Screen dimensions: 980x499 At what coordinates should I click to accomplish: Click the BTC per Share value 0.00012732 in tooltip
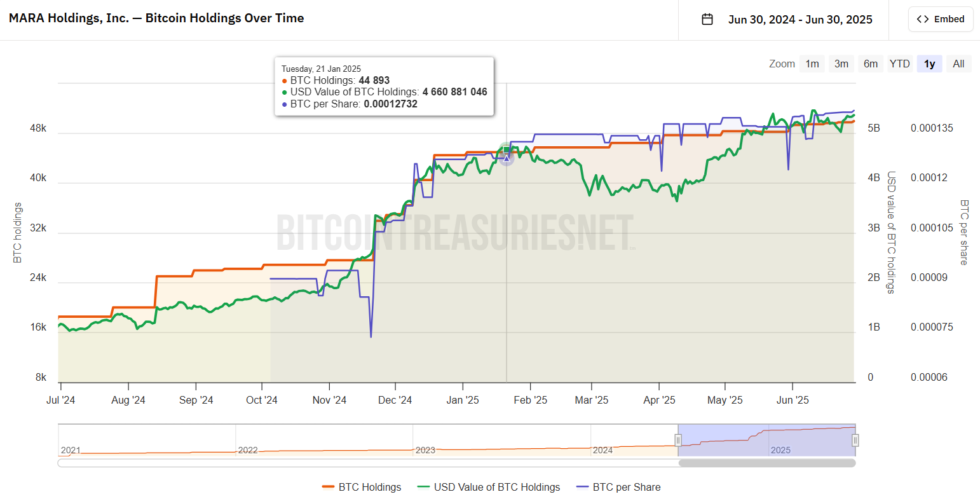(x=391, y=104)
